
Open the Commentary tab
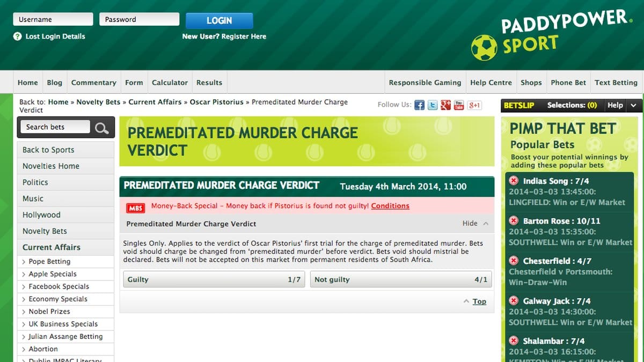(x=94, y=83)
